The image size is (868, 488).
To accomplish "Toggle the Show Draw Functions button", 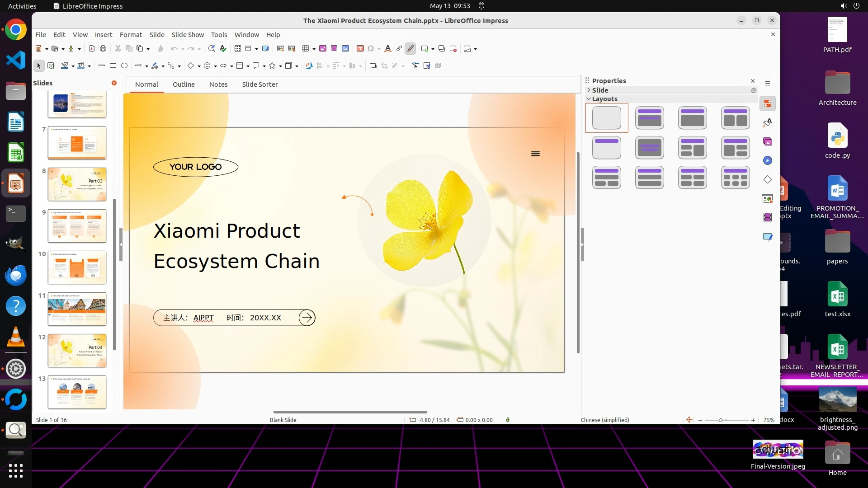I will [410, 49].
